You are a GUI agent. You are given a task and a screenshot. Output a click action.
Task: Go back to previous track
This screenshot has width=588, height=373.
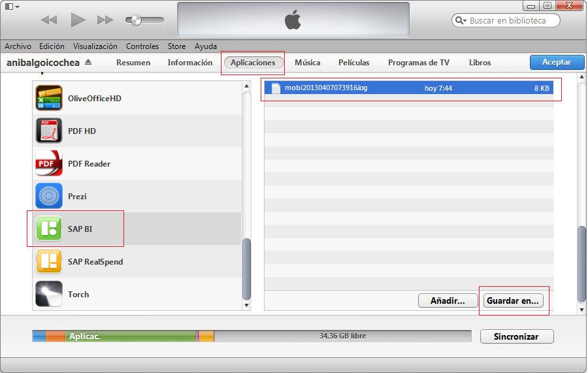49,20
